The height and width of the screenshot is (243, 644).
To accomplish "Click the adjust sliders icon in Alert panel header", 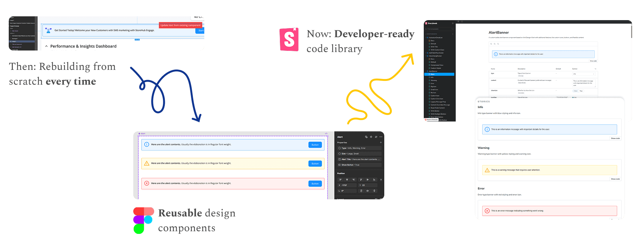I will [x=376, y=137].
